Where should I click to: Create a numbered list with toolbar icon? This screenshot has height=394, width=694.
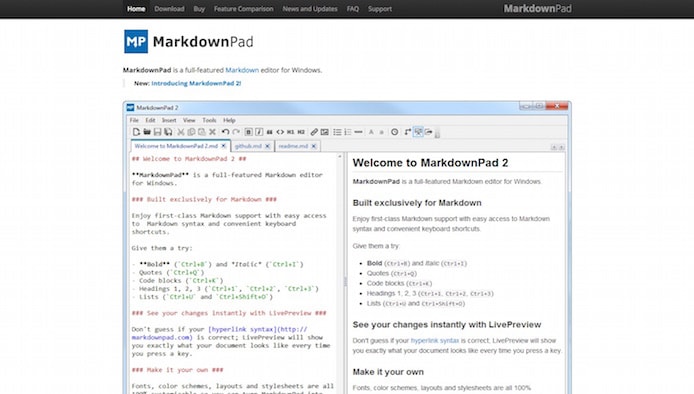(348, 132)
